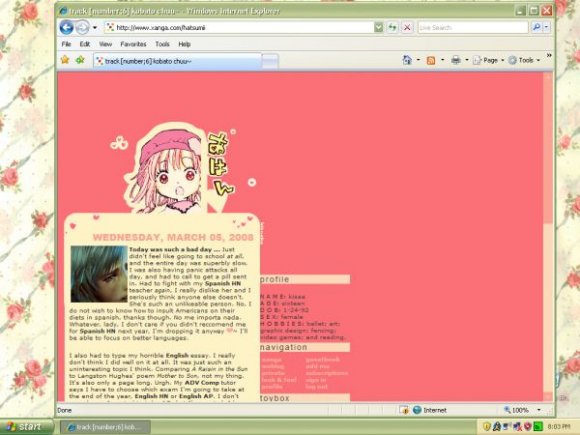Open the Edit menu

(85, 44)
